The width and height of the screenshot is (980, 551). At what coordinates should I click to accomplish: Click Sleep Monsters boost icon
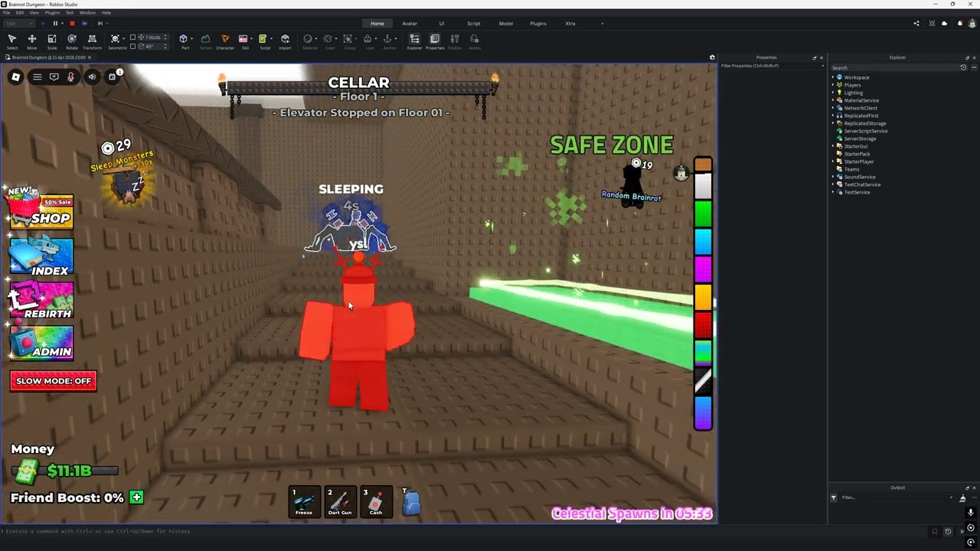click(x=129, y=184)
